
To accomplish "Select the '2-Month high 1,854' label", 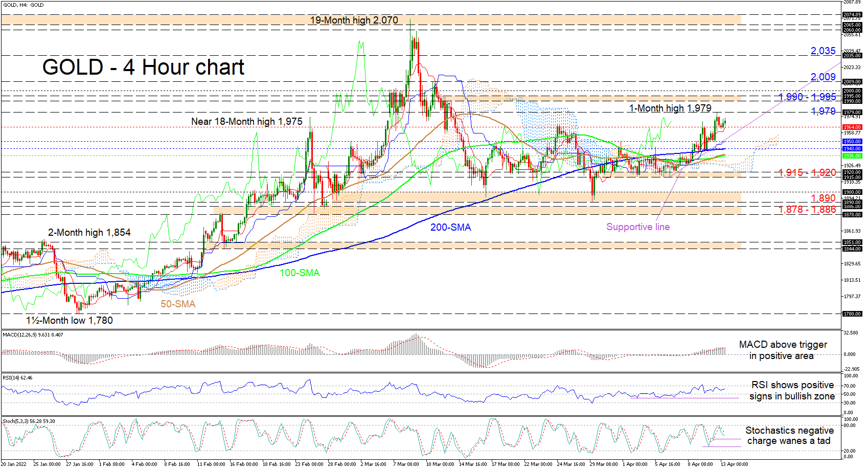I will click(x=89, y=232).
